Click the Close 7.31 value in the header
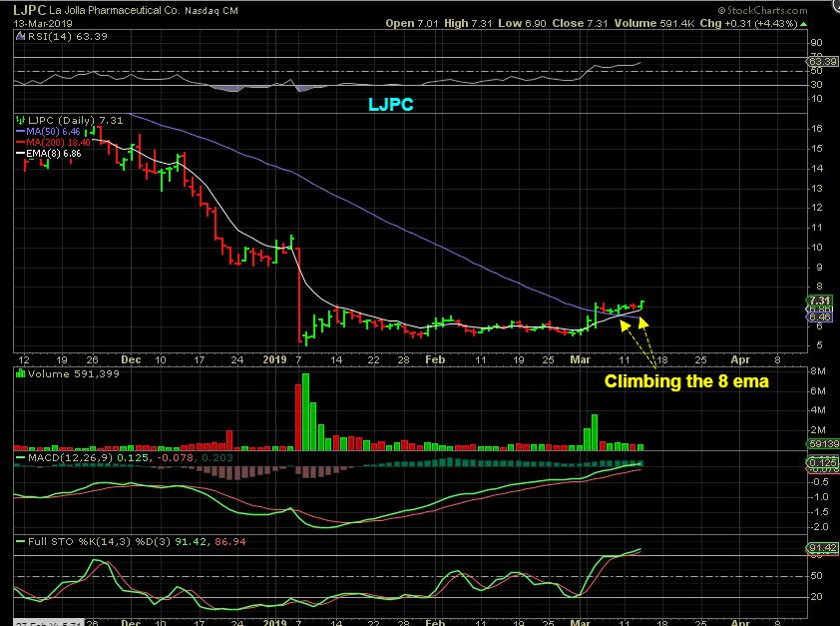Screen dimensions: 840x626 point(581,24)
